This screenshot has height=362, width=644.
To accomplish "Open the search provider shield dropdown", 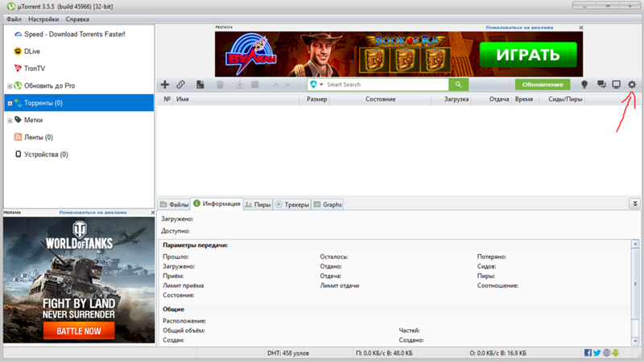I will 316,84.
